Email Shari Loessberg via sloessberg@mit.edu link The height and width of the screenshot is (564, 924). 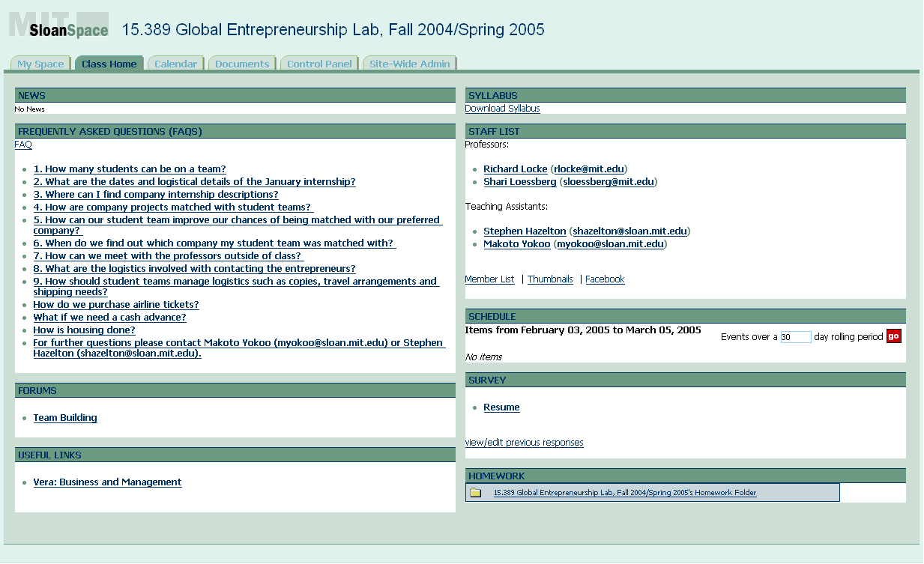[609, 182]
